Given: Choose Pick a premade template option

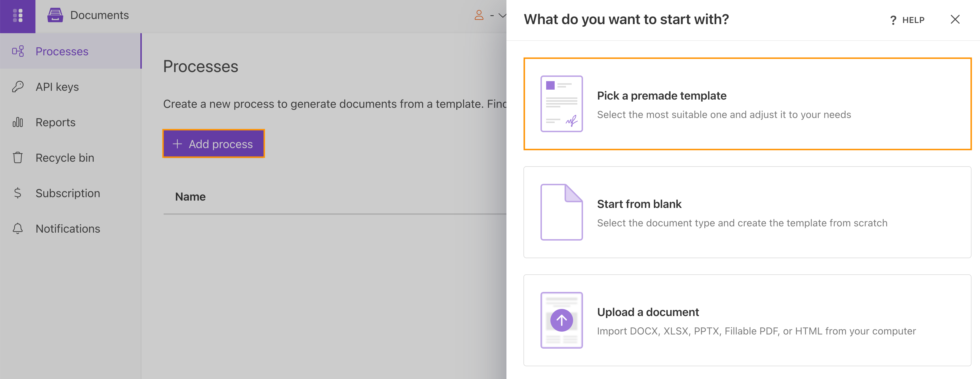Looking at the screenshot, I should (x=747, y=104).
